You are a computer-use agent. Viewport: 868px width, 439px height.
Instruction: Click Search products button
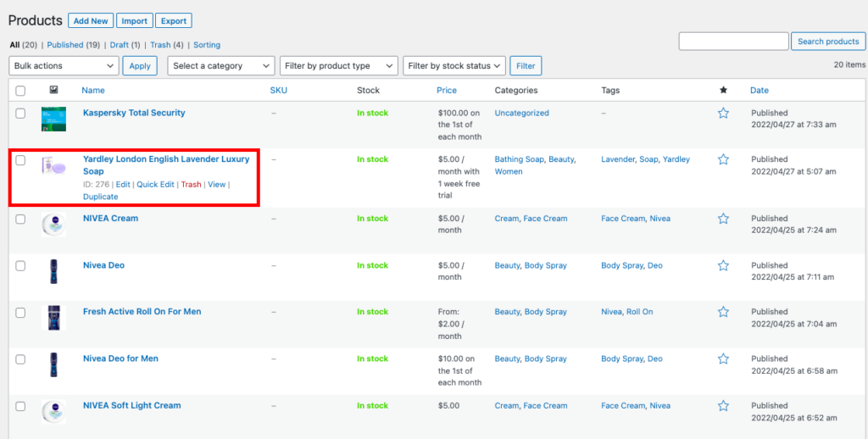point(828,42)
